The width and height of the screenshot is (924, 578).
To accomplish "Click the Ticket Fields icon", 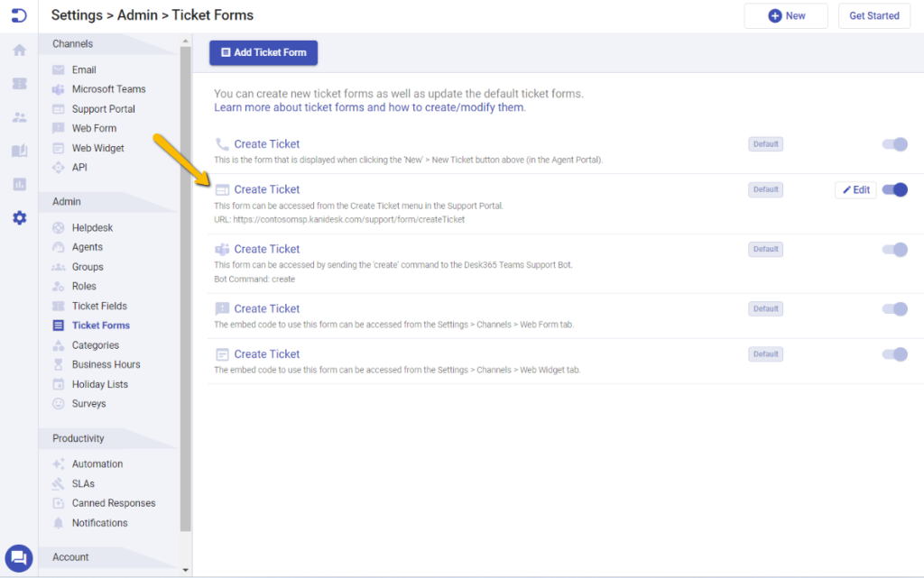I will pos(59,306).
